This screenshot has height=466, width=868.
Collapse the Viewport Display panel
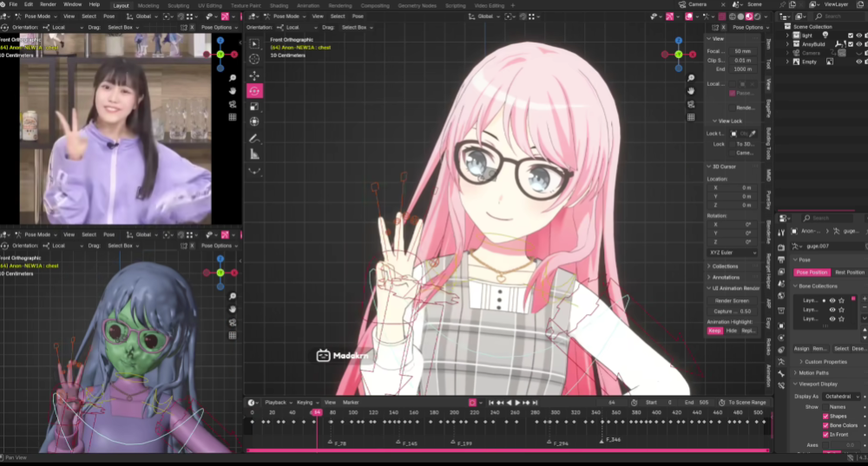pyautogui.click(x=818, y=384)
